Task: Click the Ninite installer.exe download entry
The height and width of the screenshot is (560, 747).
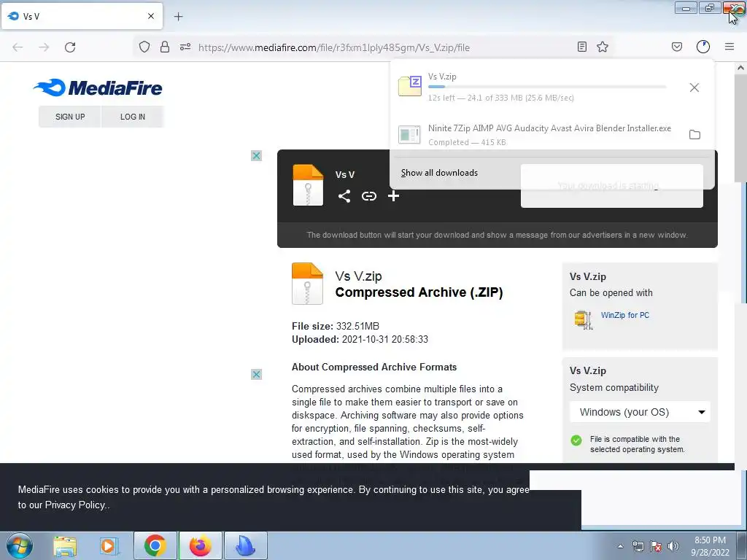Action: [549, 135]
